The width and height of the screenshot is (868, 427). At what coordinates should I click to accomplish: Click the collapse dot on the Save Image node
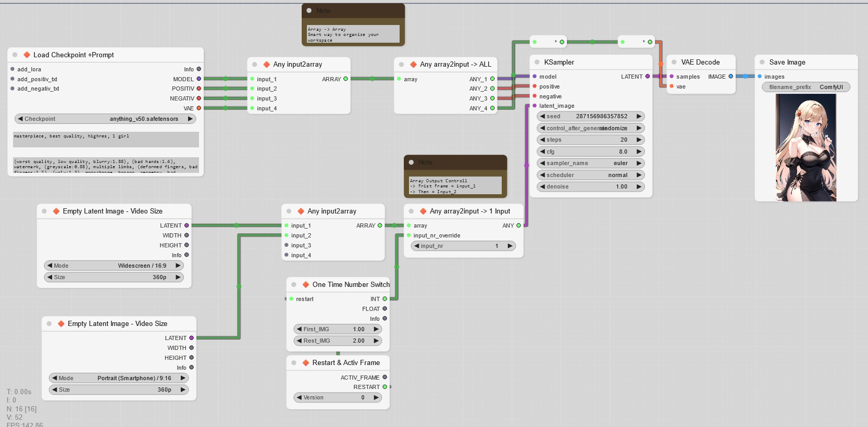pos(762,62)
